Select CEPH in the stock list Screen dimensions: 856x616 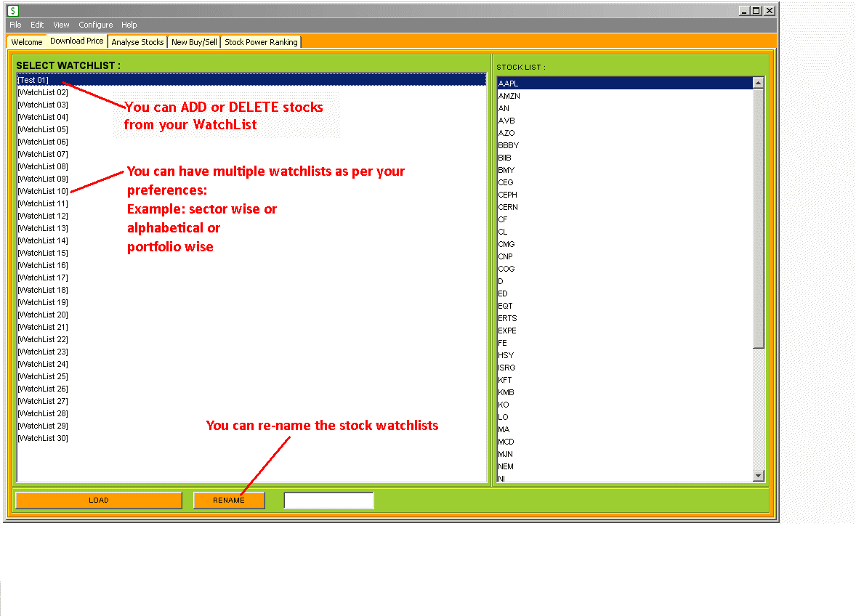click(x=625, y=195)
